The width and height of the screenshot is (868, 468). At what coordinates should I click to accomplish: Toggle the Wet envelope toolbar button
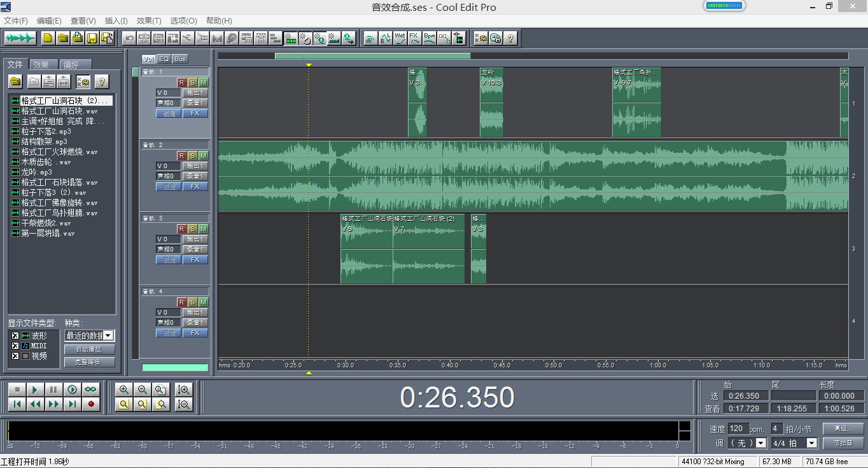click(x=400, y=38)
